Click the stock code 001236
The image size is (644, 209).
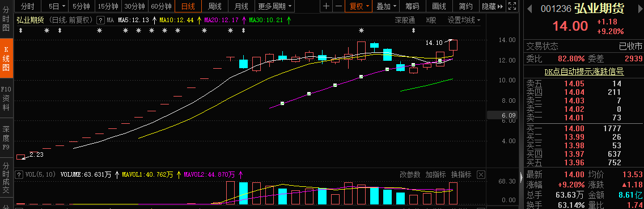point(555,9)
